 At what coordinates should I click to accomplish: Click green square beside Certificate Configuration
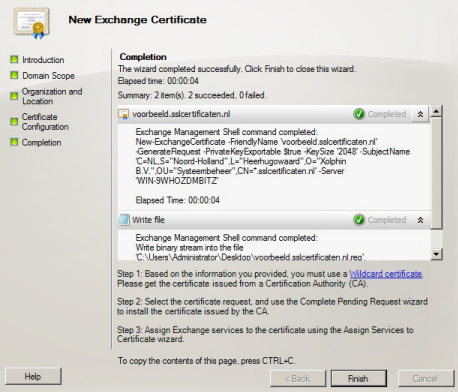click(14, 121)
